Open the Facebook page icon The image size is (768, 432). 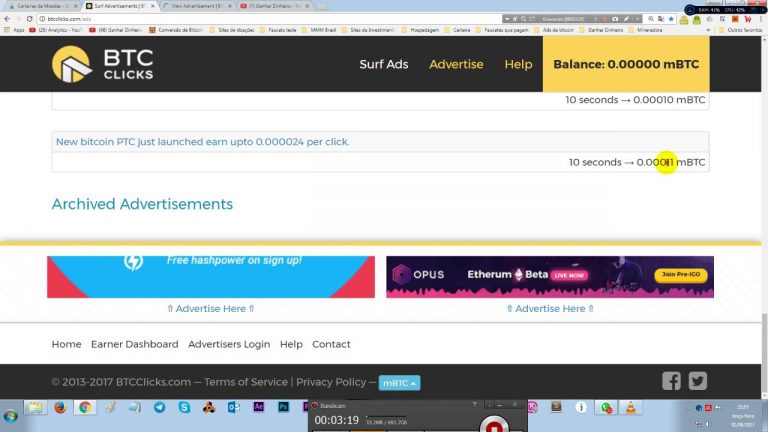672,381
